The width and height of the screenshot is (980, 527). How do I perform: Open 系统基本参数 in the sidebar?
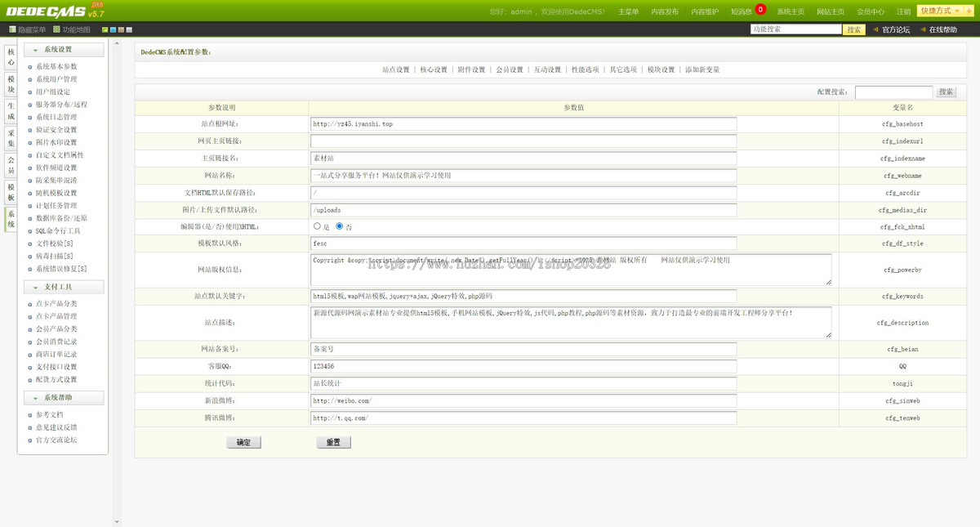[x=56, y=67]
